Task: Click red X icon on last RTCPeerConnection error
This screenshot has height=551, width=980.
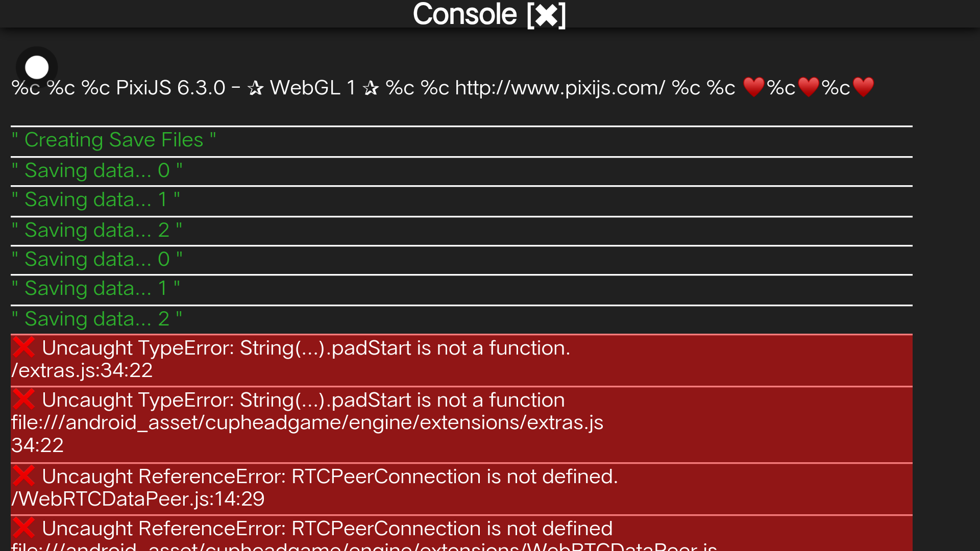Action: (23, 528)
